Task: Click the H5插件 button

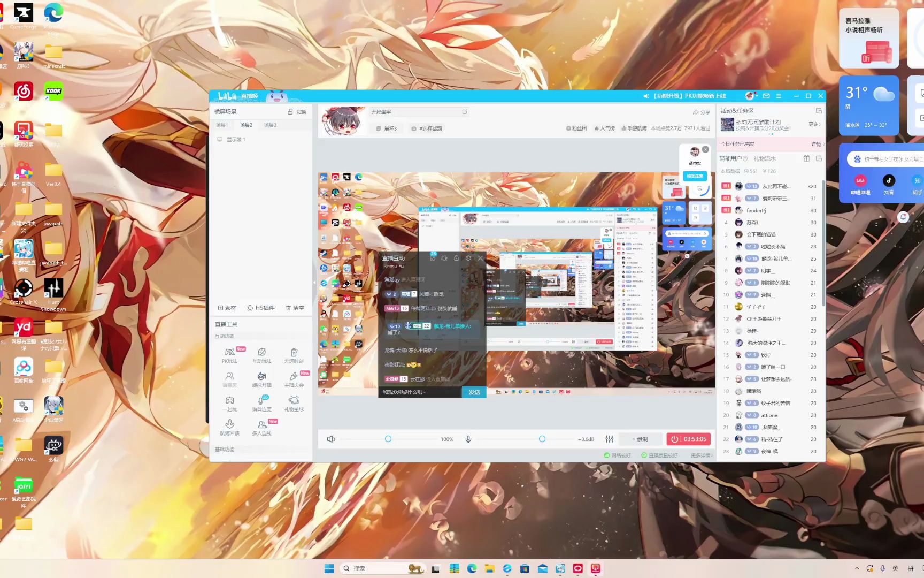Action: coord(261,308)
